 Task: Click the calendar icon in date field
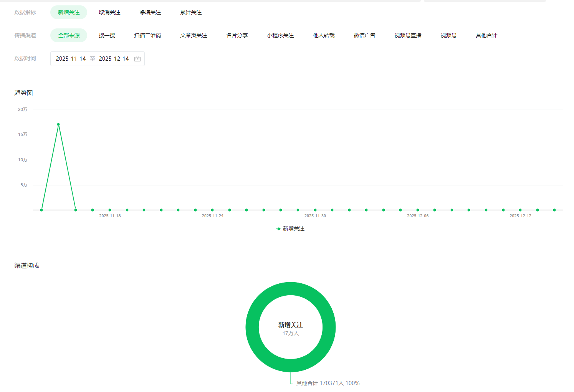[x=137, y=59]
